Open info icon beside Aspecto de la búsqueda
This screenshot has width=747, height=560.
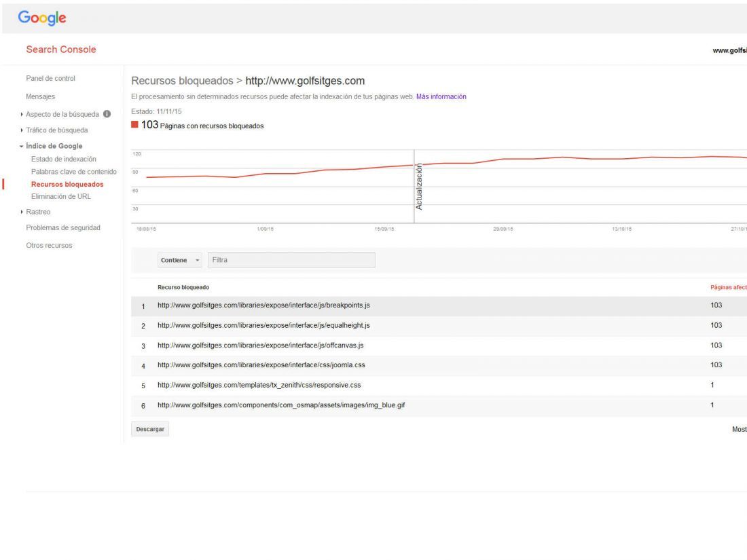point(107,114)
